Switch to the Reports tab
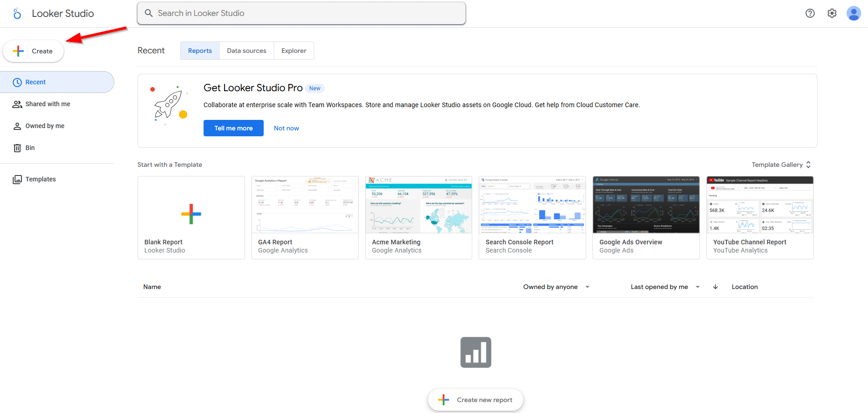Screen dimensions: 868x413 click(200, 51)
